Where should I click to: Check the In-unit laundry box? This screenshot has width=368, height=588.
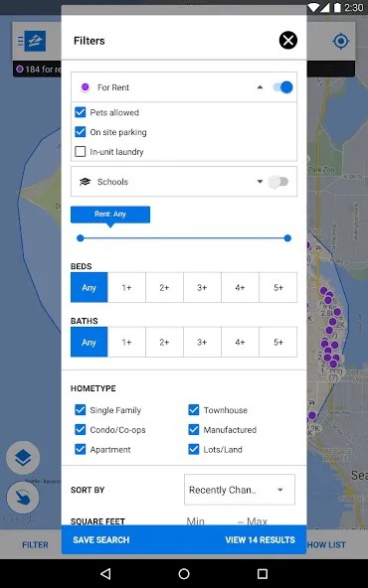[81, 152]
